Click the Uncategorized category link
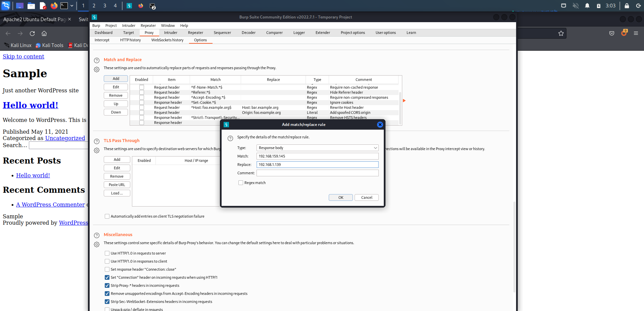This screenshot has width=644, height=311. pos(65,138)
